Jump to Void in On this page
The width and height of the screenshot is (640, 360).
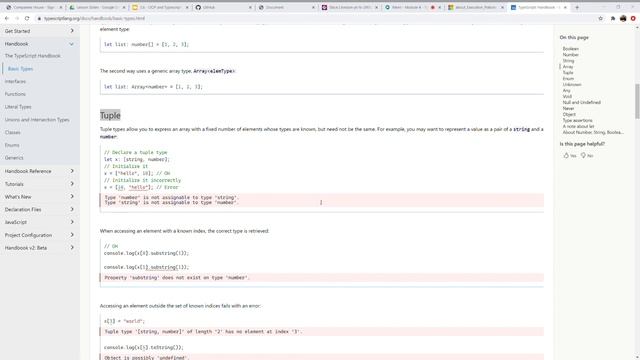tap(567, 97)
